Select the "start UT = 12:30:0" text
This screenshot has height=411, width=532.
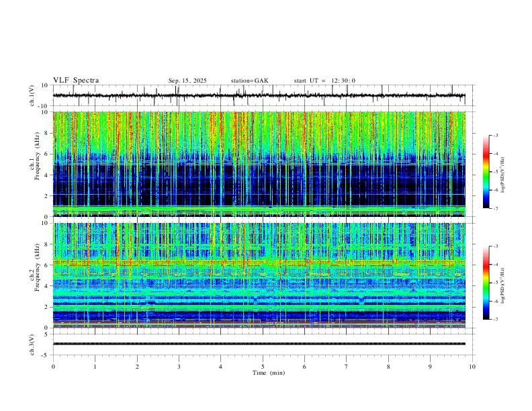pyautogui.click(x=324, y=81)
